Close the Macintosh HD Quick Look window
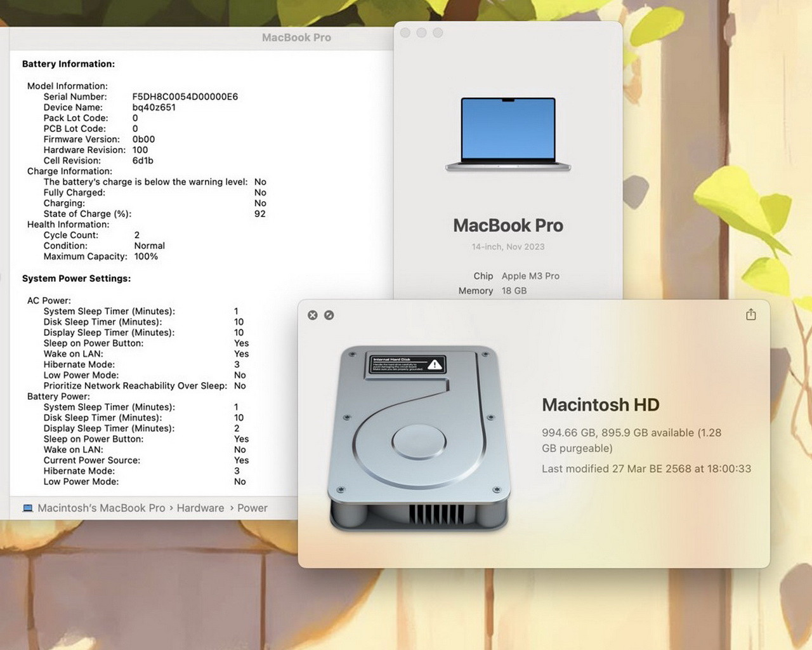The image size is (812, 650). tap(313, 315)
